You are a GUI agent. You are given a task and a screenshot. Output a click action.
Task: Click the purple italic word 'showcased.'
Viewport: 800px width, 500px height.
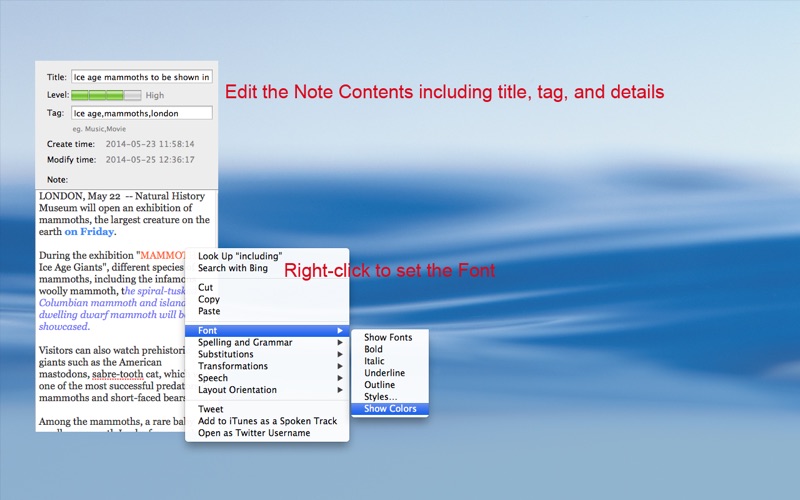coord(64,327)
